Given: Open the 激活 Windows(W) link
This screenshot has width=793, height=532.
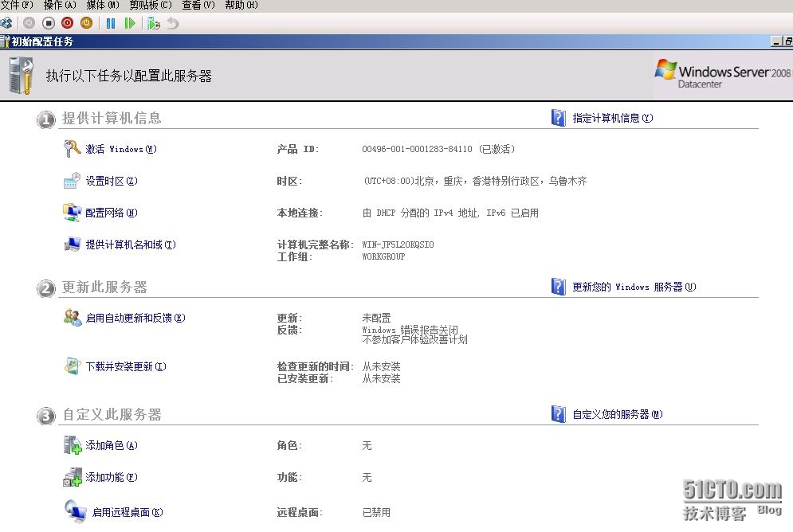Looking at the screenshot, I should [x=121, y=149].
